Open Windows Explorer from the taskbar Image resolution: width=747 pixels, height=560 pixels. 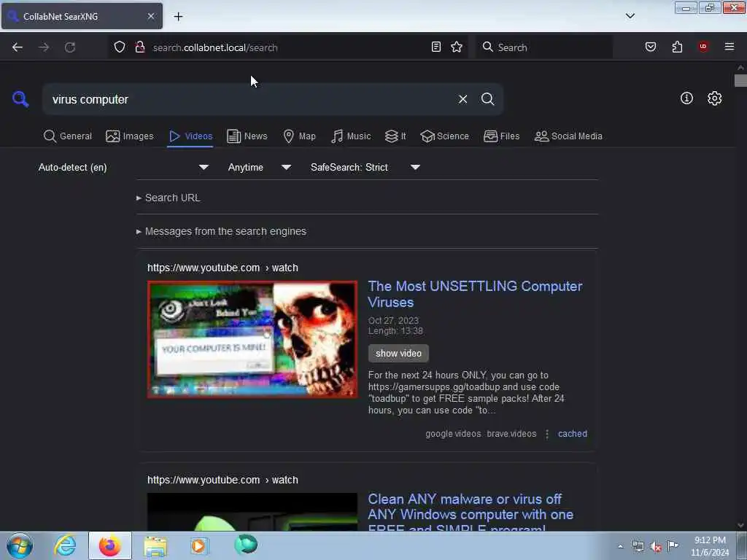[155, 546]
